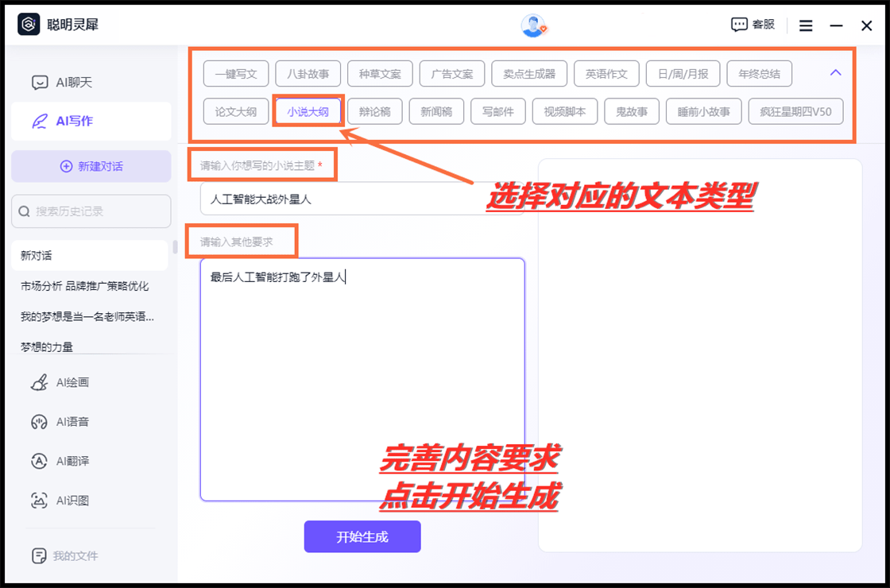Open 我的文件 file icon

pos(37,555)
